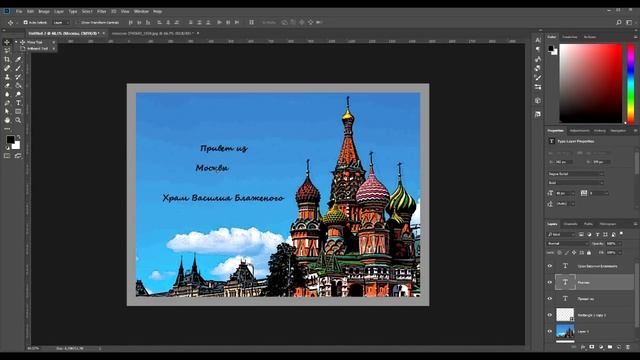Open the Auto-Select Layer dropdown

(x=61, y=22)
